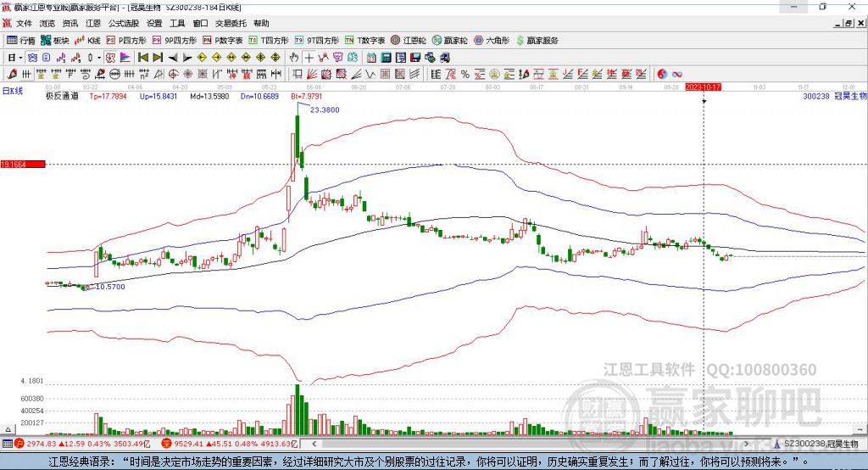Step chart left with black arrow
This screenshot has height=470, width=868.
[173, 58]
